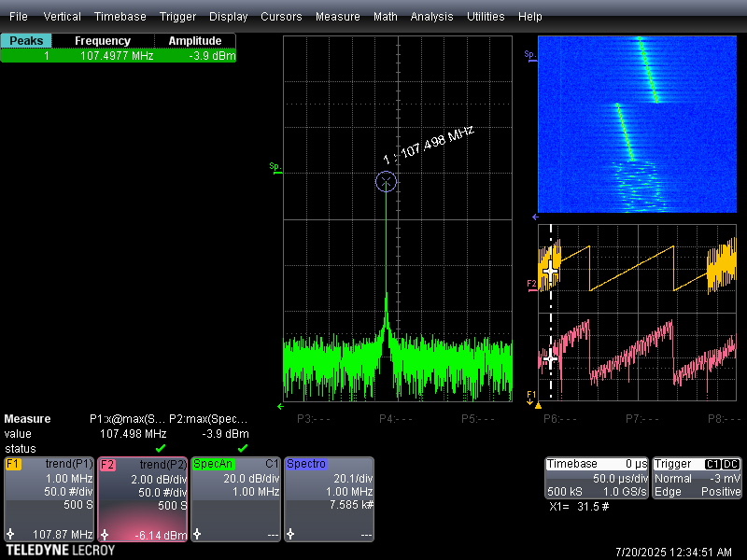The height and width of the screenshot is (560, 747).
Task: Click the cursor cross on yellow F1 trace
Action: (x=551, y=271)
